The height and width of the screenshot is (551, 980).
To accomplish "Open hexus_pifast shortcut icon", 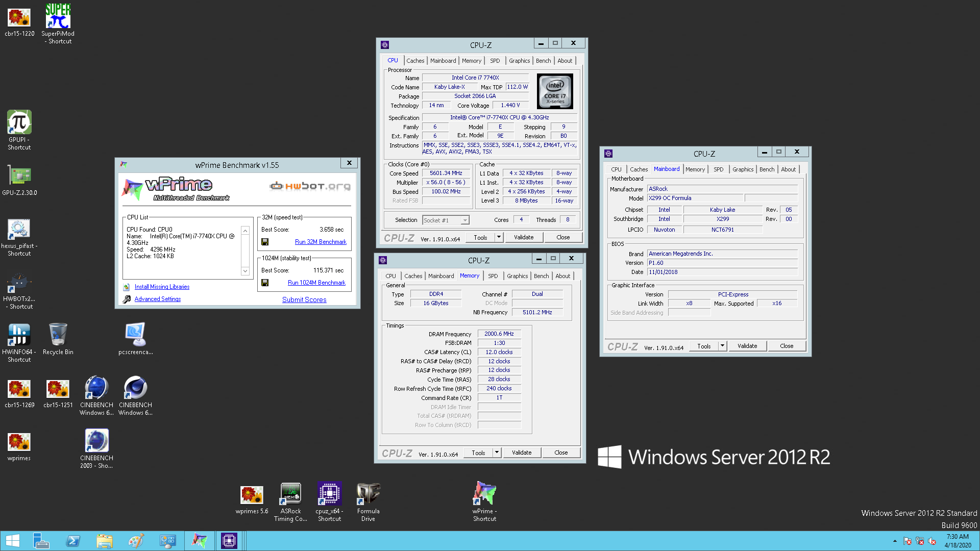I will 19,237.
